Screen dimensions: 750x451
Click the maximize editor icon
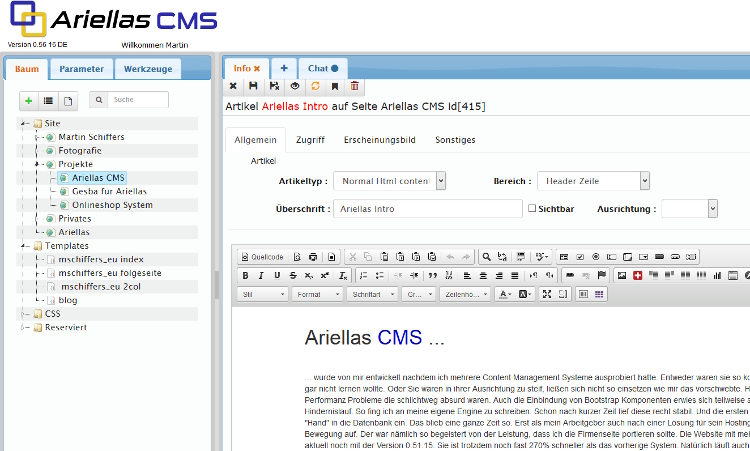pyautogui.click(x=547, y=294)
